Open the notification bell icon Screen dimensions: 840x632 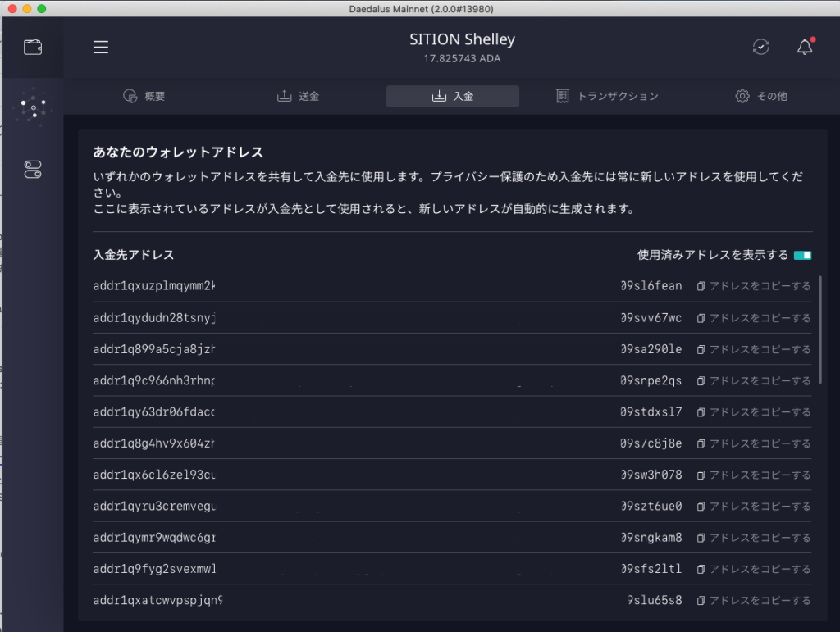pyautogui.click(x=805, y=48)
